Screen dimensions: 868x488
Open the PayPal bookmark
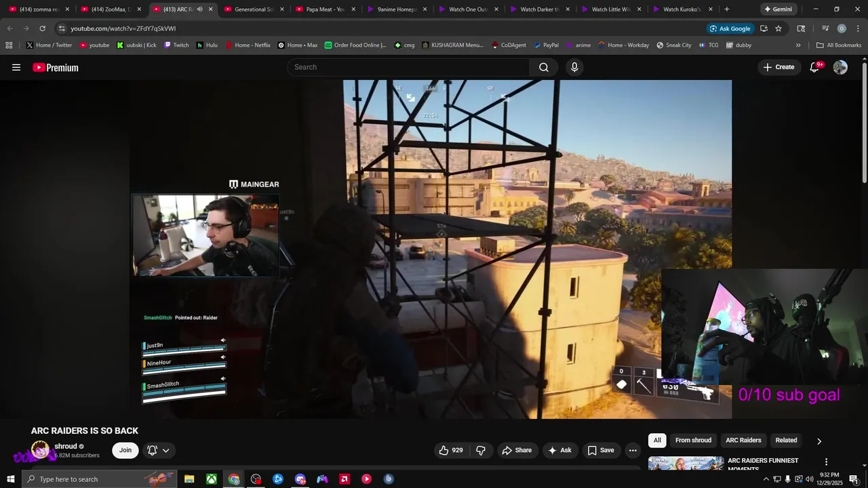click(547, 45)
